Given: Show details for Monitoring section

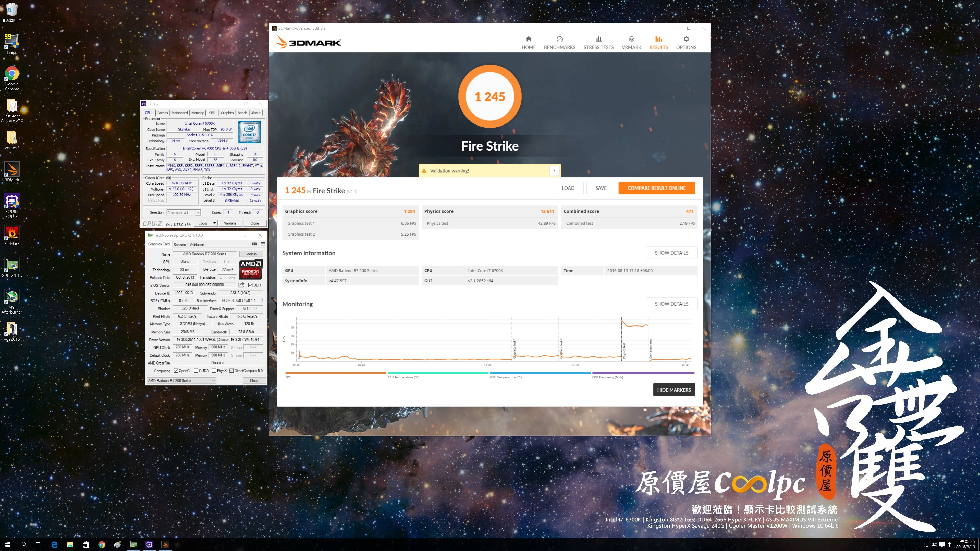Looking at the screenshot, I should click(671, 304).
